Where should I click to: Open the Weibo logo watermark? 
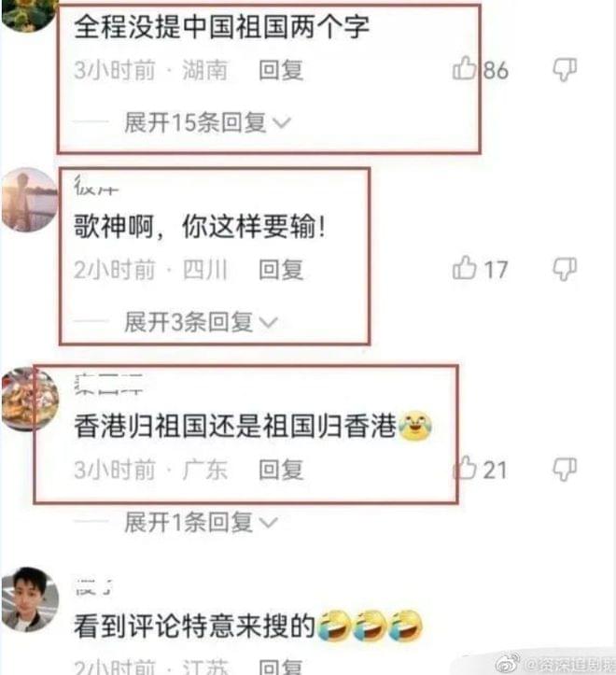coord(508,663)
